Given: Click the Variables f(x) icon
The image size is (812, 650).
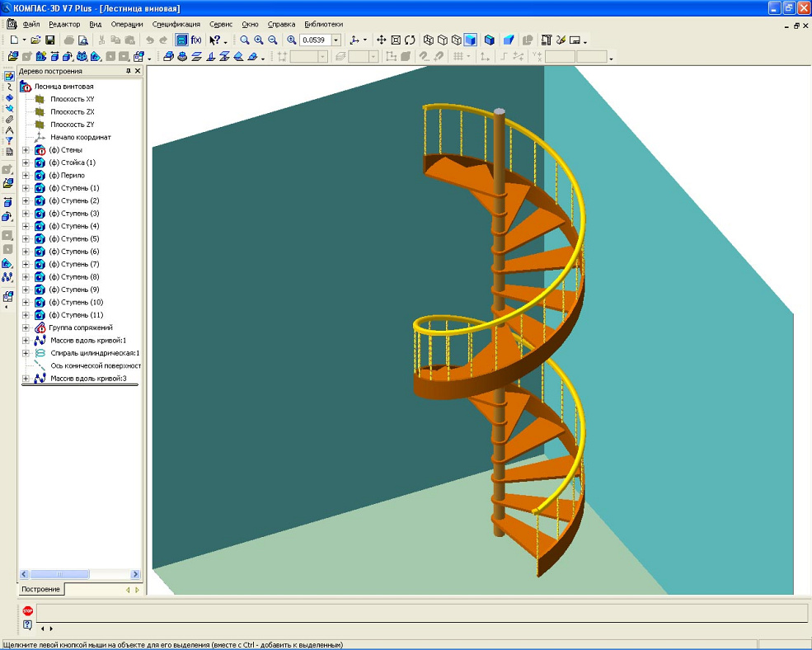Looking at the screenshot, I should click(x=196, y=40).
